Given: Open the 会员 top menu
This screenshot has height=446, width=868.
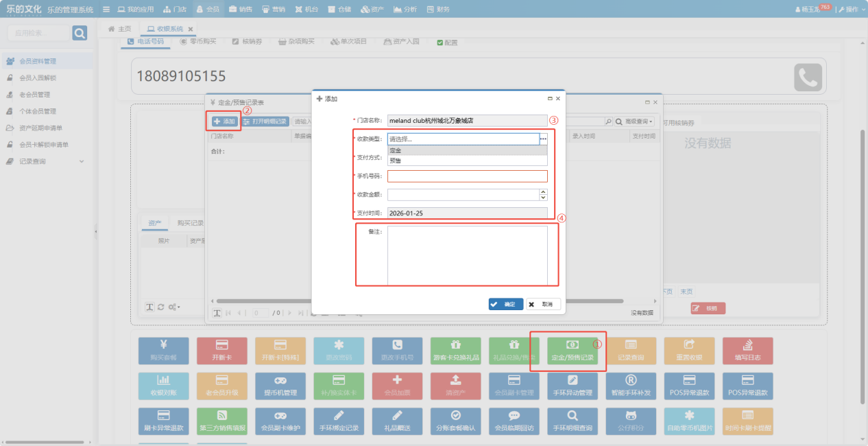Looking at the screenshot, I should tap(208, 10).
